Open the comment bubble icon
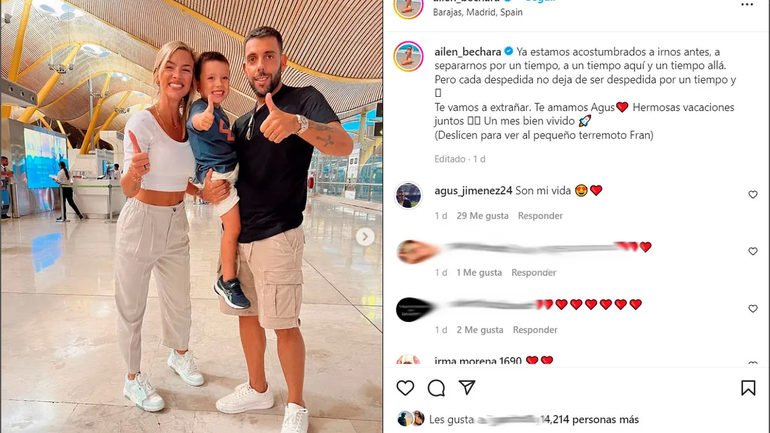Screen dimensions: 770x433 436,388
